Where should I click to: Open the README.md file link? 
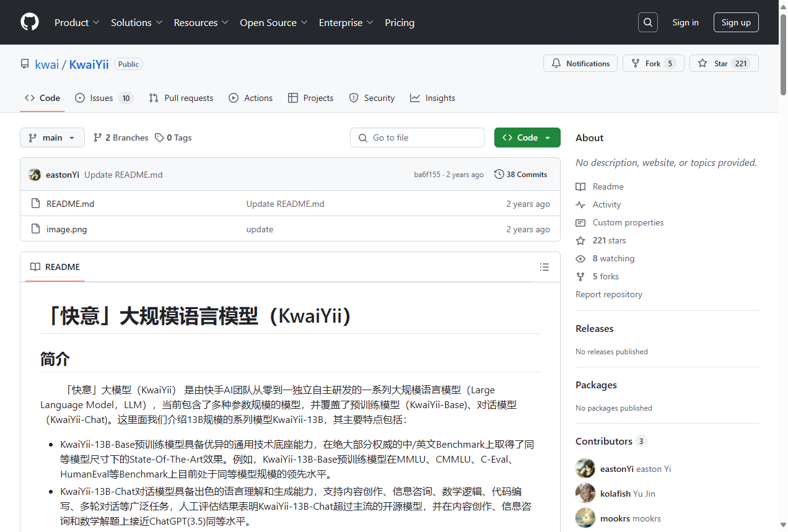pos(71,204)
